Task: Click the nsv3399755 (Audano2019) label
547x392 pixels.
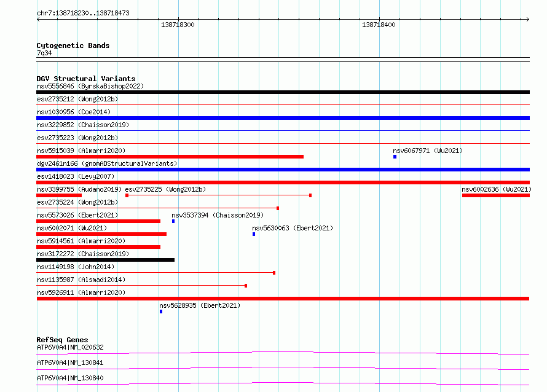Action: coord(79,189)
